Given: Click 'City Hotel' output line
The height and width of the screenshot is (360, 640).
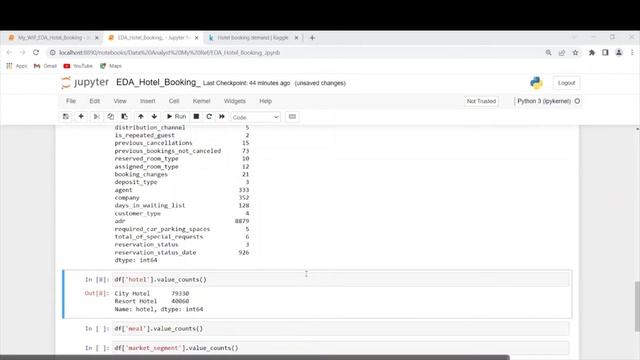Looking at the screenshot, I should pyautogui.click(x=152, y=293).
